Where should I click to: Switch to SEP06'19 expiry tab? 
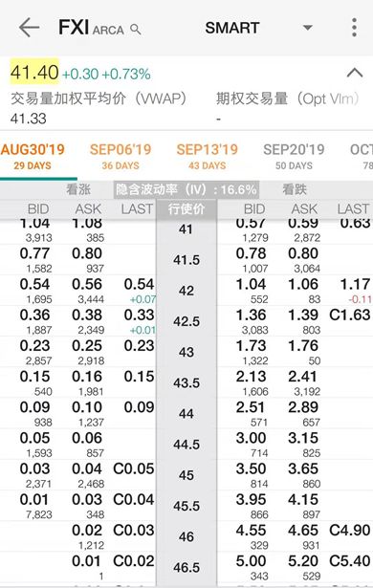121,156
